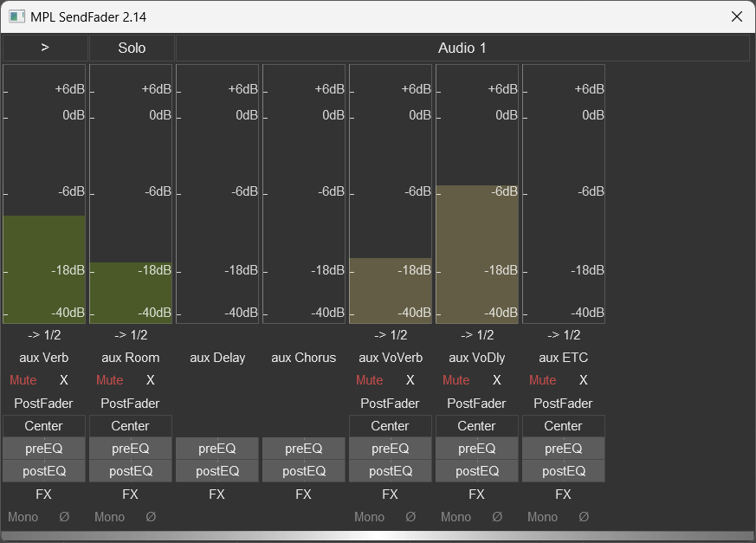Mute the aux Verb send
756x543 pixels.
point(23,380)
